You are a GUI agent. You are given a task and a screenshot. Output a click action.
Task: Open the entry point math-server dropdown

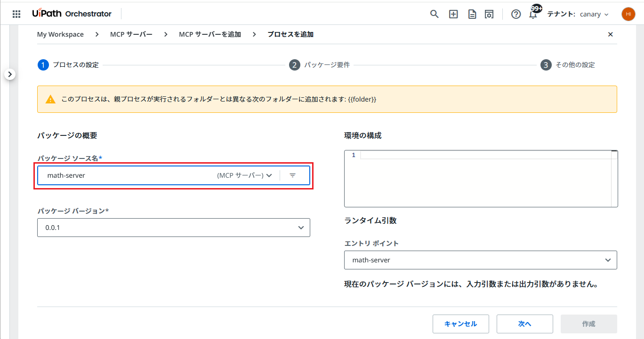coord(481,260)
